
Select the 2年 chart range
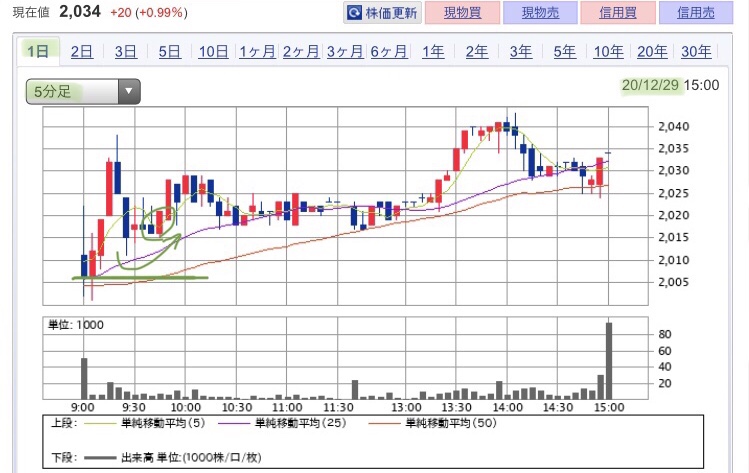point(477,51)
